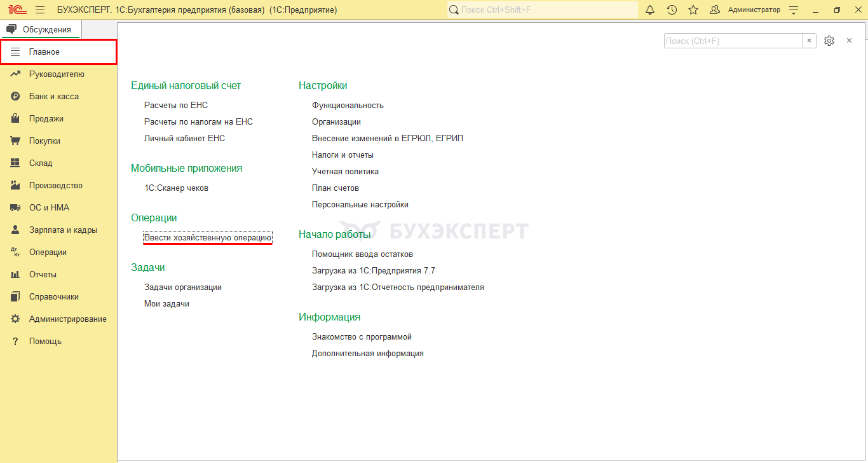
Task: Open Мои задачи link
Action: 167,304
